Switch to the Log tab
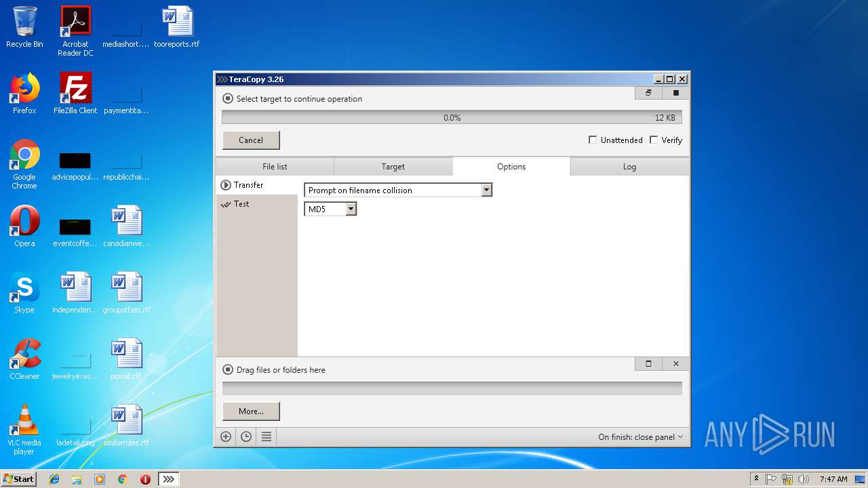 point(630,167)
